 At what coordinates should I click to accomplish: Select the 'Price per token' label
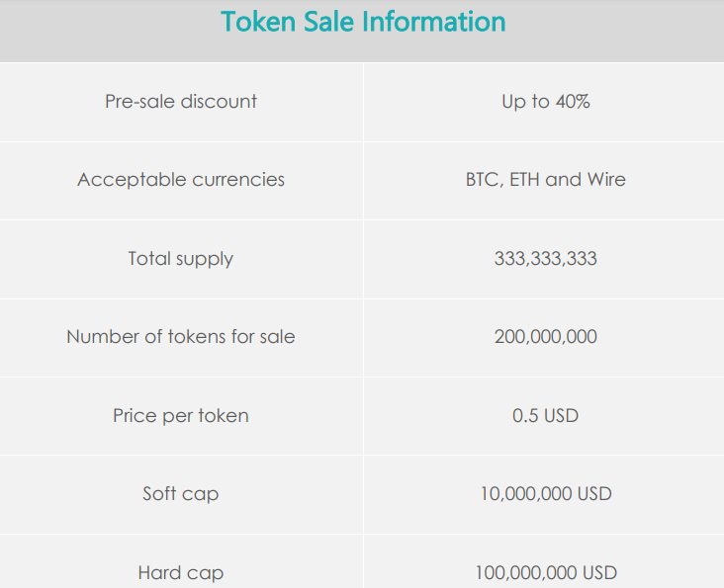(181, 416)
